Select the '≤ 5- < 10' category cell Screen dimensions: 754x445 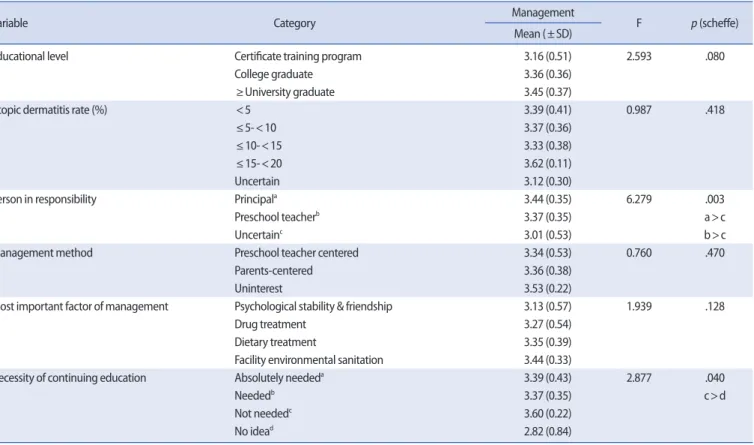[x=256, y=128]
